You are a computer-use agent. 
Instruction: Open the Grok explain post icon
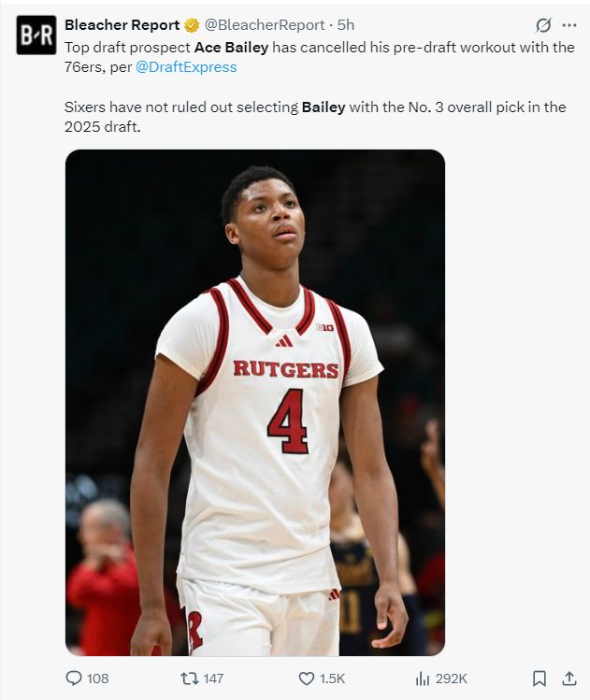coord(543,25)
